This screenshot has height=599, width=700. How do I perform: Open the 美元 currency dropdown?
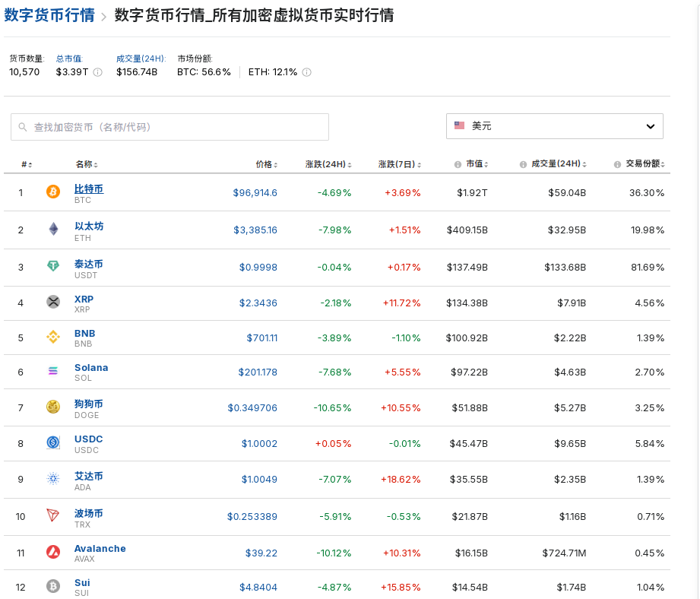click(554, 125)
